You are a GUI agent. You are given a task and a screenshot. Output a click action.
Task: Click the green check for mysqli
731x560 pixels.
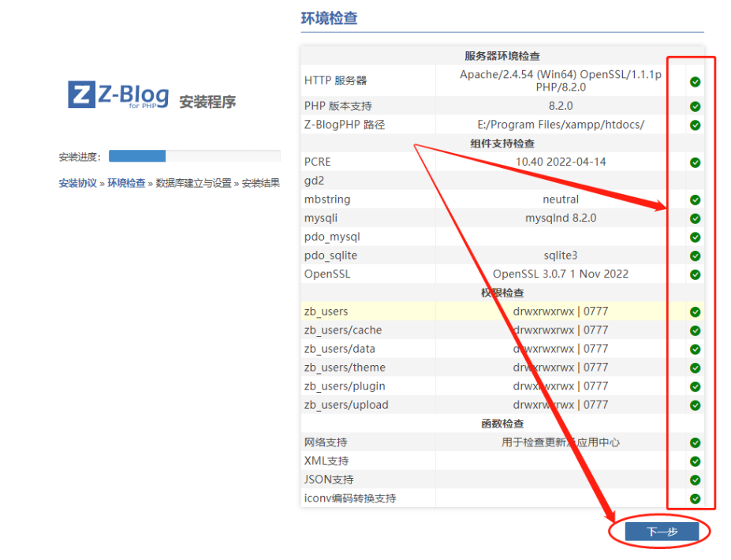pyautogui.click(x=695, y=218)
